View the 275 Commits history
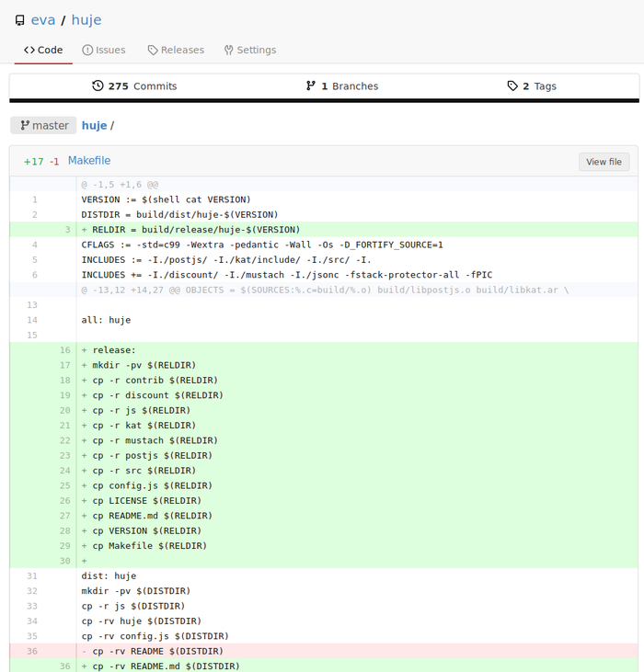Image resolution: width=644 pixels, height=672 pixels. 134,85
